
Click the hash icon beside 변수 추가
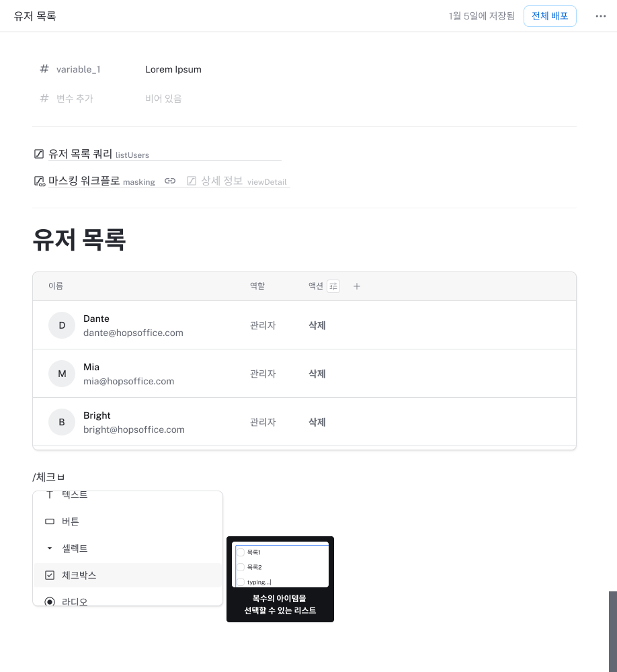(44, 98)
